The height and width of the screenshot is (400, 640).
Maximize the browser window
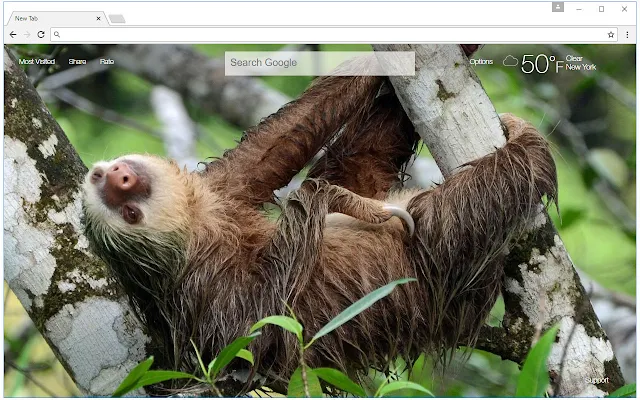(x=601, y=9)
